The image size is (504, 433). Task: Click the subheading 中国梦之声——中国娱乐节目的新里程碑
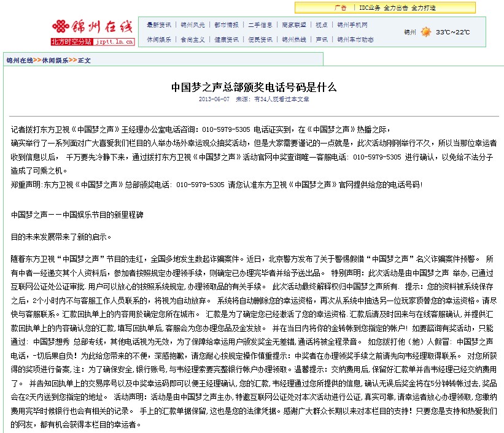click(x=77, y=215)
